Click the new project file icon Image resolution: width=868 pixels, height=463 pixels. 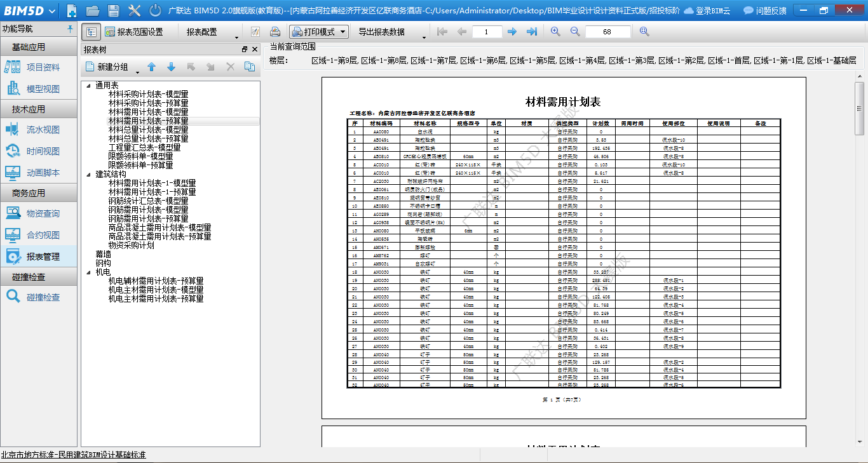72,11
